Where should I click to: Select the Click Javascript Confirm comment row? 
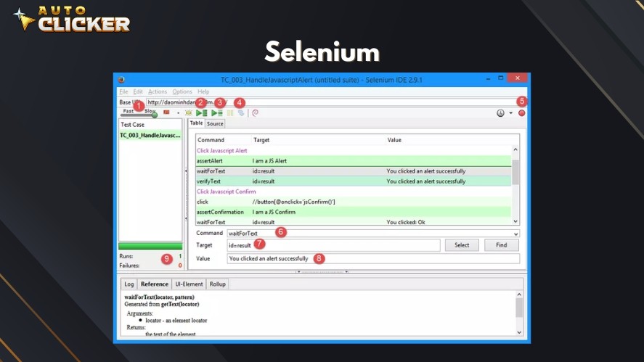(x=354, y=192)
